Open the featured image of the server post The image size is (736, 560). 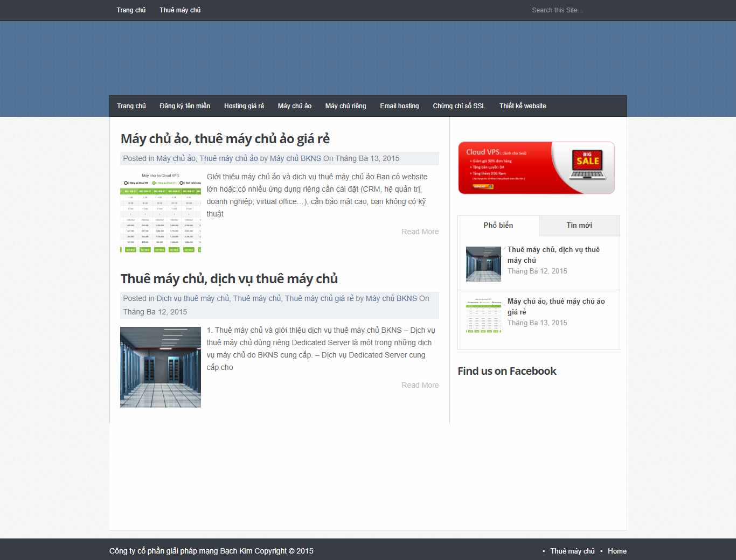click(x=160, y=367)
